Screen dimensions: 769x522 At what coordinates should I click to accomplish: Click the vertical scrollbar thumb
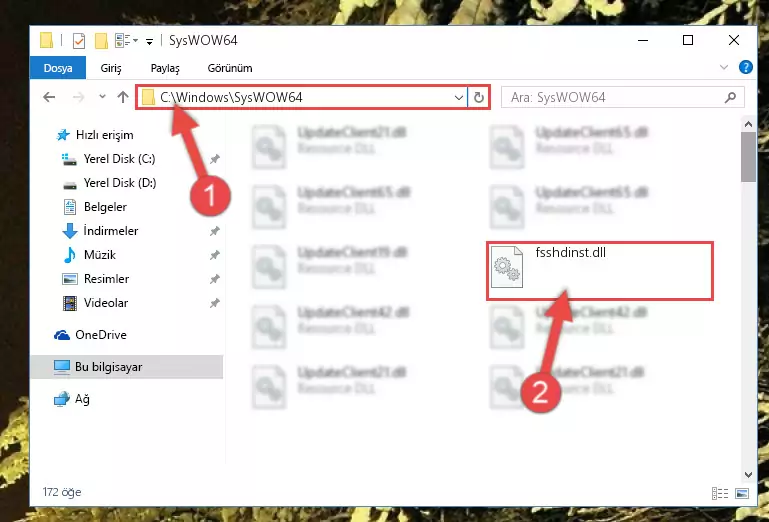(x=748, y=157)
